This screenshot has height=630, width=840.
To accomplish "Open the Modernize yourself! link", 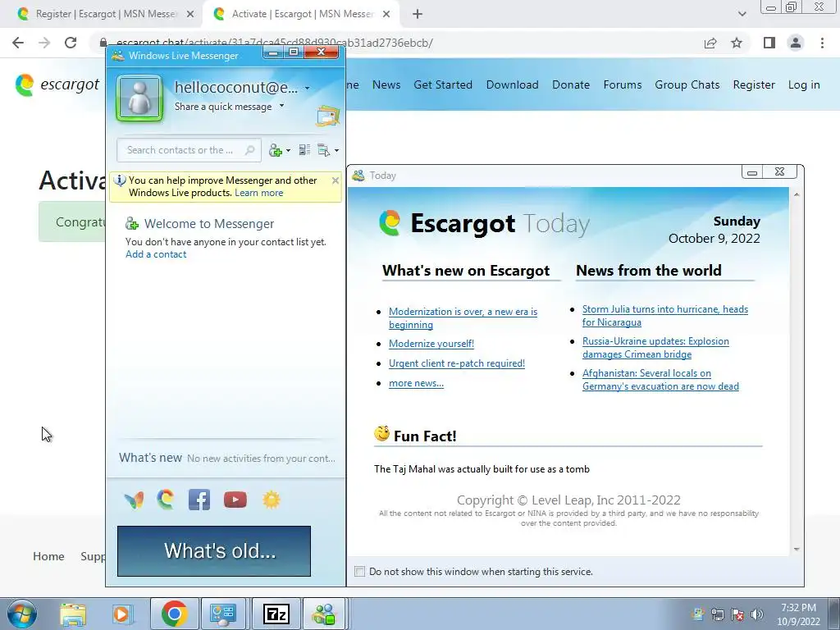I will coord(431,344).
